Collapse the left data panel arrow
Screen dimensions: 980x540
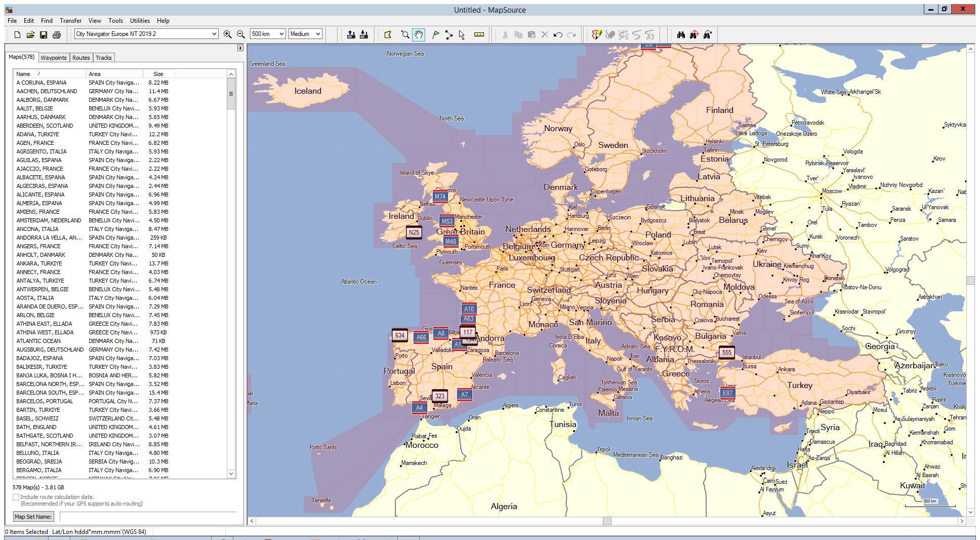point(240,48)
